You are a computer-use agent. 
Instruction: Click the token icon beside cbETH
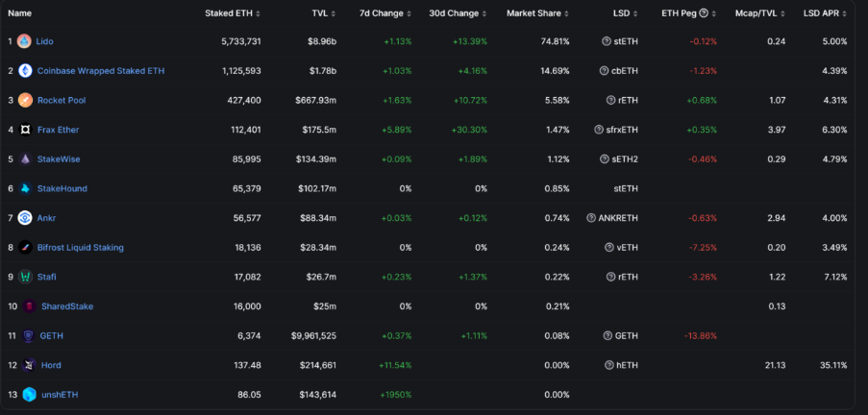pyautogui.click(x=604, y=71)
